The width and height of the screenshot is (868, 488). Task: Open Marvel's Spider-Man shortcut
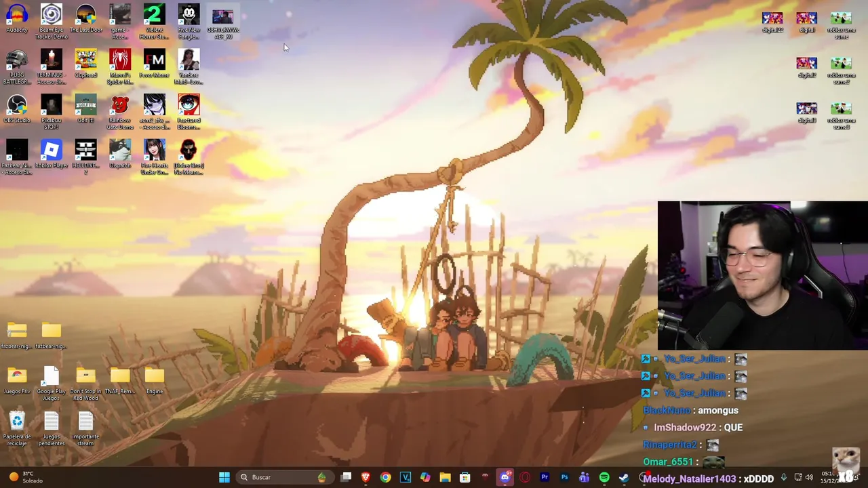(120, 67)
